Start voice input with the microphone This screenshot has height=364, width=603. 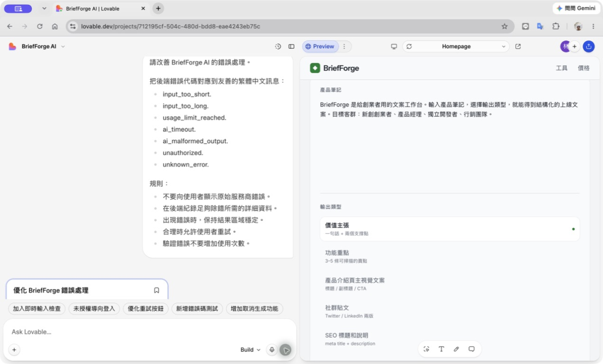pos(271,350)
